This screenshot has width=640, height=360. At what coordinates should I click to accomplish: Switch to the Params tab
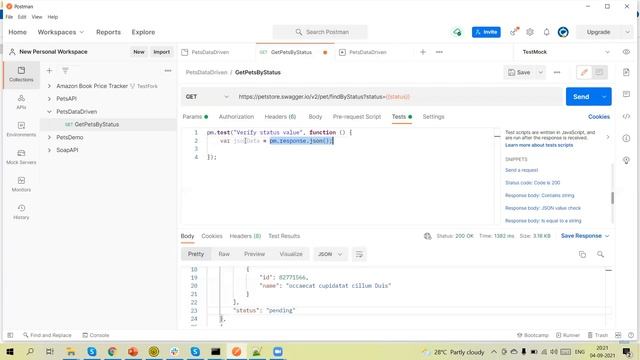195,117
